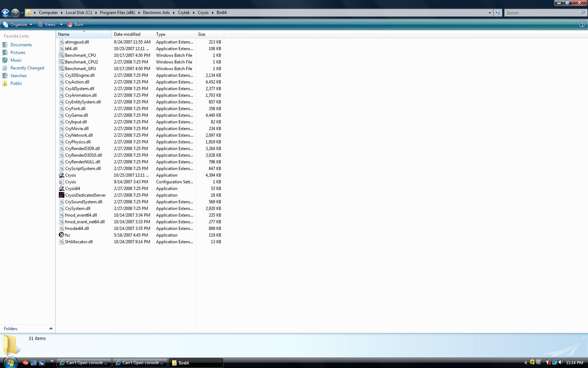Go back with the Back arrow button
This screenshot has width=588, height=368.
(x=5, y=13)
